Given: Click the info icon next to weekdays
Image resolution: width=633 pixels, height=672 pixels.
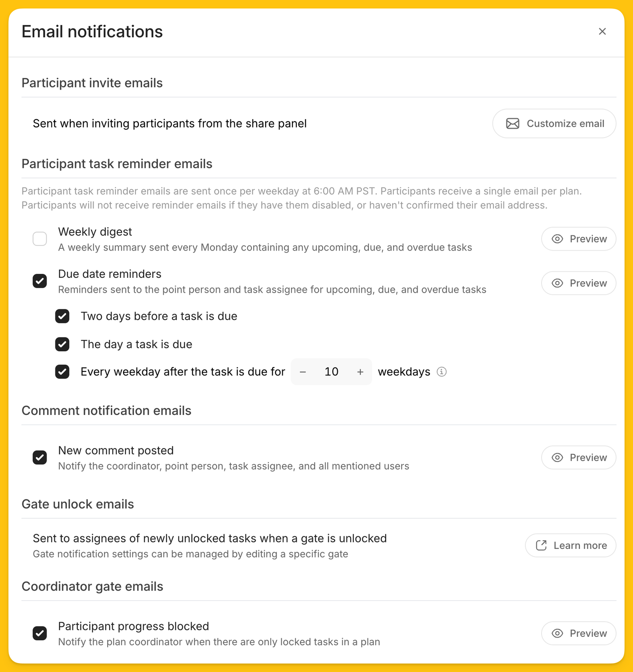Looking at the screenshot, I should pyautogui.click(x=442, y=372).
